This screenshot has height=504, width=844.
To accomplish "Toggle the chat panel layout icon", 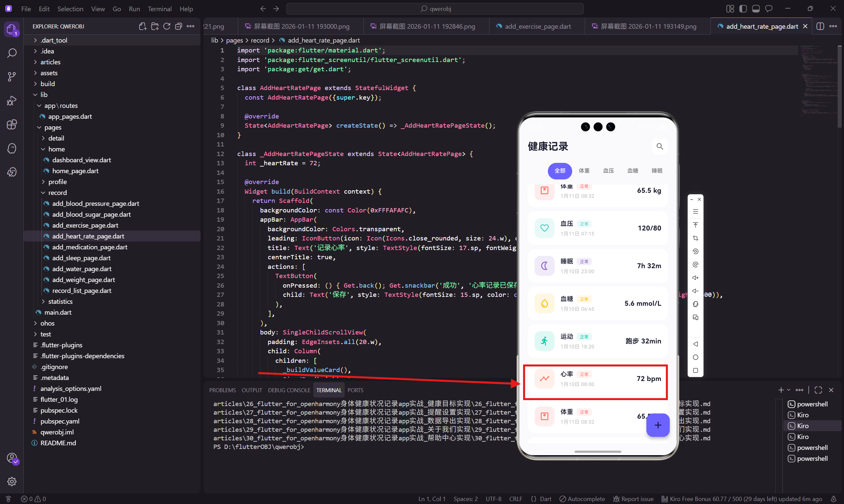I will coord(768,9).
